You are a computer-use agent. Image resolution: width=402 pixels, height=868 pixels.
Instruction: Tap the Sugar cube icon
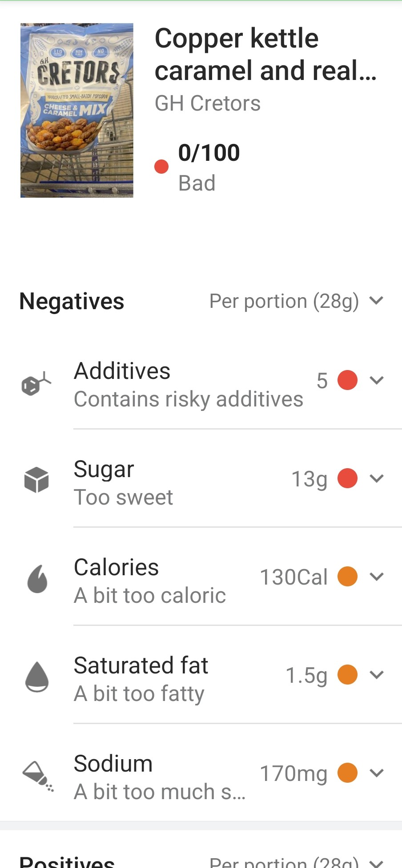click(x=36, y=480)
